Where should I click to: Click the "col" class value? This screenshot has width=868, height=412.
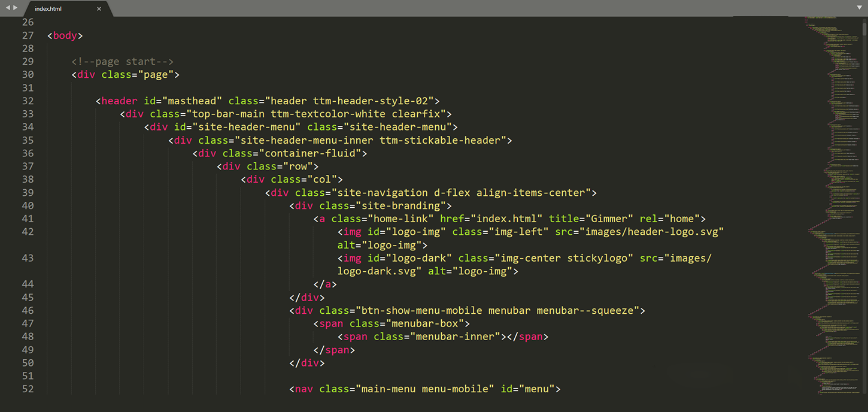(322, 180)
